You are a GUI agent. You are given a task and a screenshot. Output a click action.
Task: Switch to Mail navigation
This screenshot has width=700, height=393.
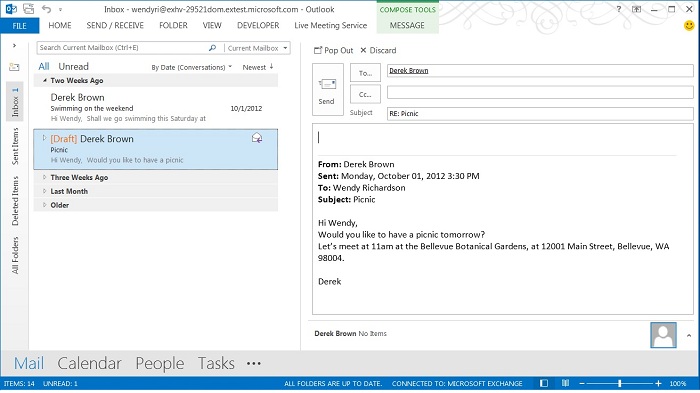tap(29, 363)
